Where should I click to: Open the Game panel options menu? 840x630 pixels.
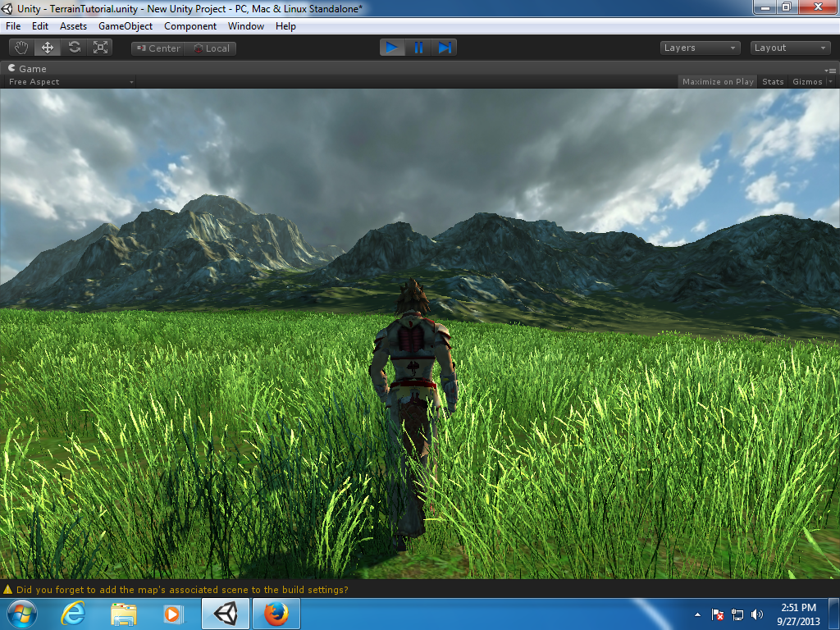click(x=830, y=71)
